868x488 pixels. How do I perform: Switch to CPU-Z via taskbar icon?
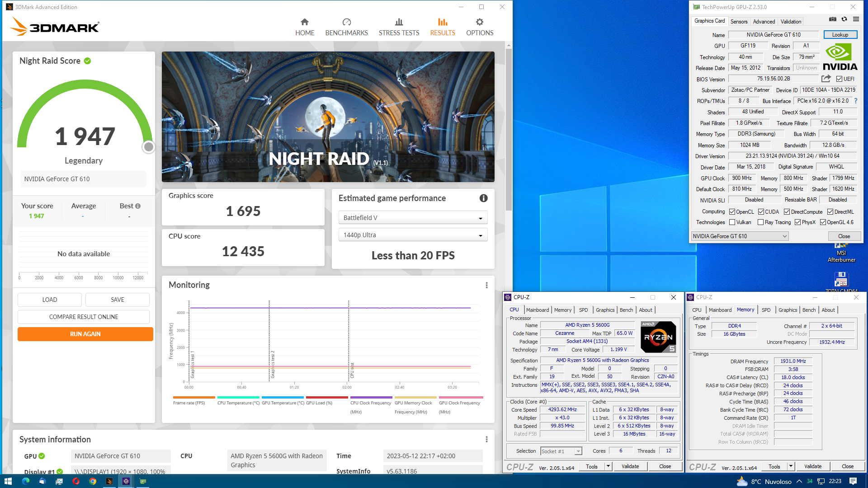[x=126, y=481]
